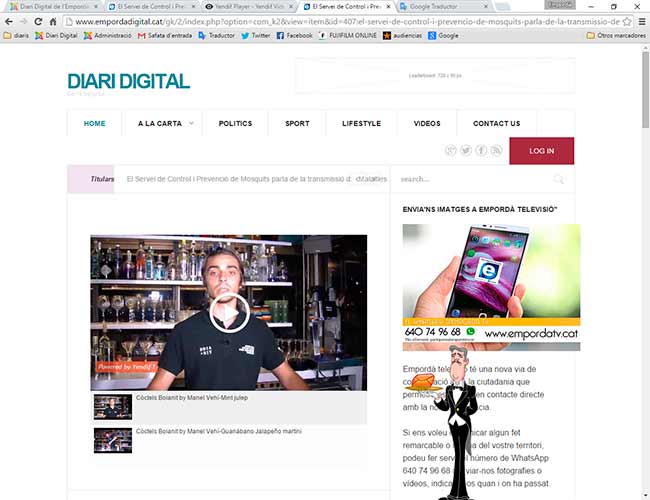The width and height of the screenshot is (650, 500).
Task: Play the video with center play button
Action: (229, 315)
